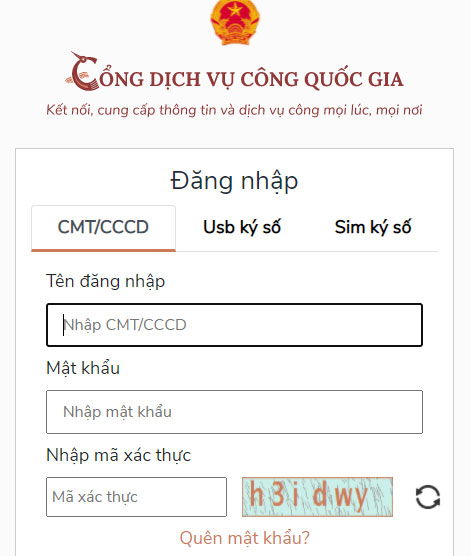
Task: Focus the Nhập mật khẩu password field
Action: (x=234, y=412)
